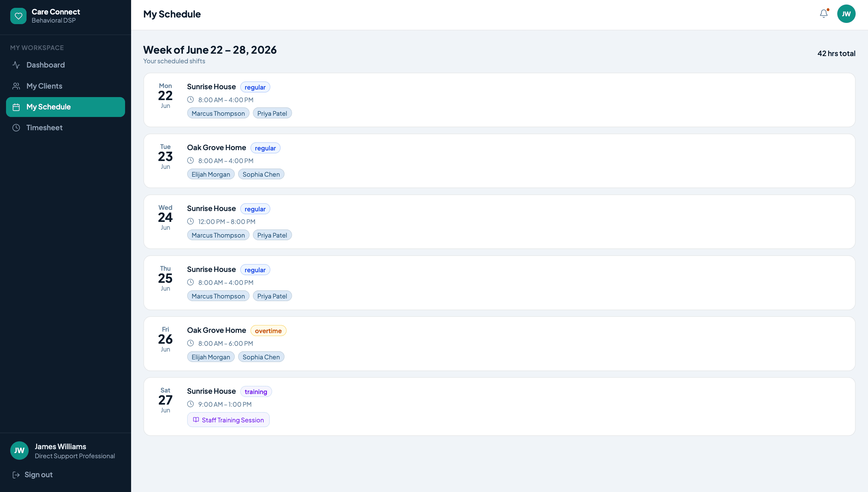Click the clock icon on Wednesday's shift

click(x=190, y=221)
